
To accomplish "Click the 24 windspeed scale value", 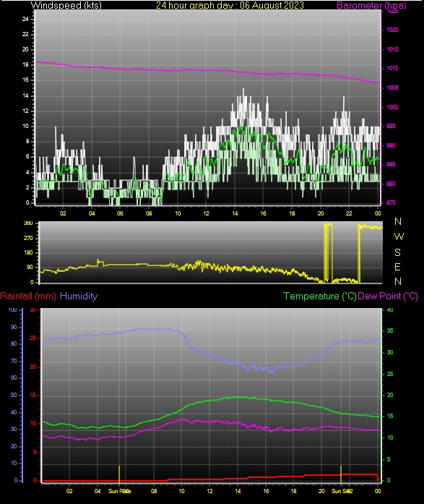I will (25, 19).
